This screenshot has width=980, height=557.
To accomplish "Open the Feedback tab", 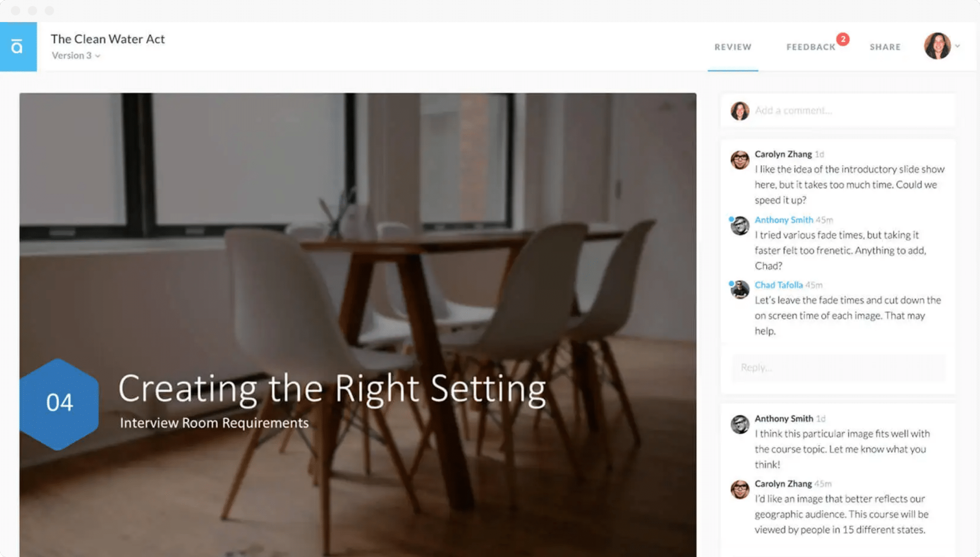I will [x=811, y=47].
